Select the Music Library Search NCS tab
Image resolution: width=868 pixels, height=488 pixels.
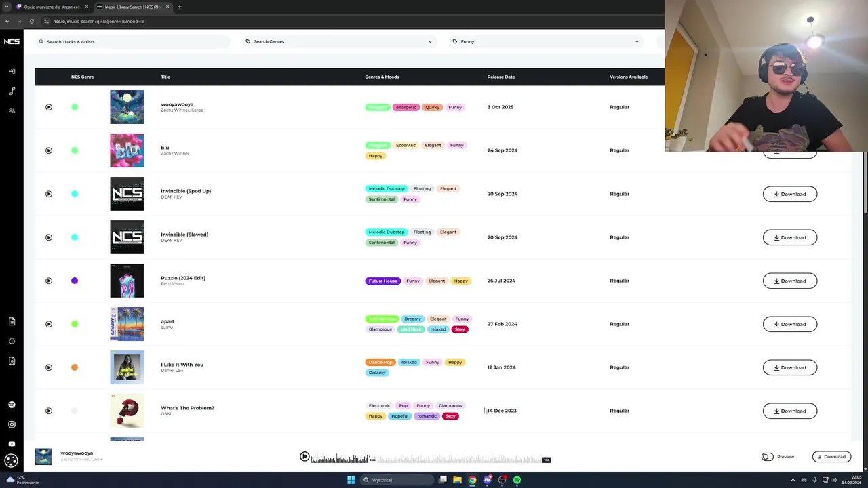[132, 7]
